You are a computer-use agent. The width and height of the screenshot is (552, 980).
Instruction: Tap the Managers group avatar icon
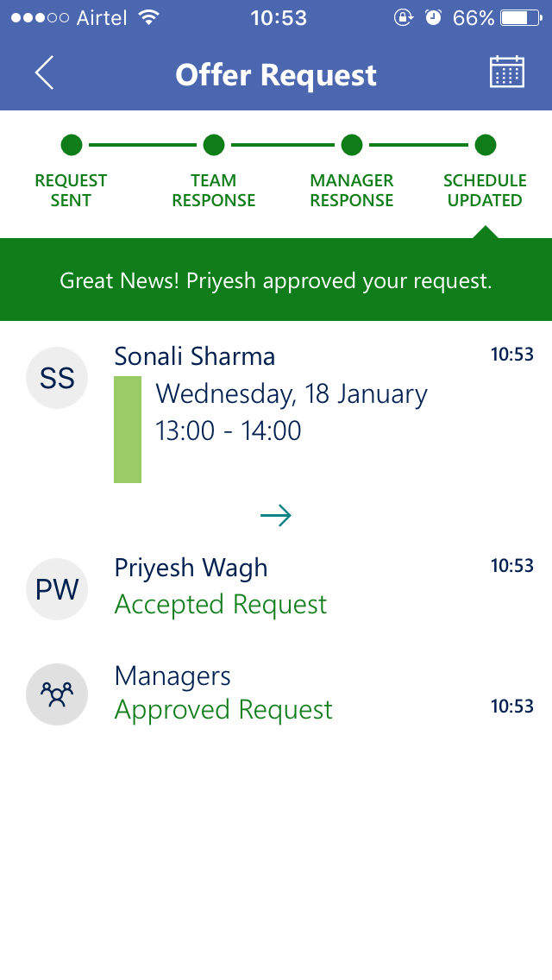click(x=57, y=694)
